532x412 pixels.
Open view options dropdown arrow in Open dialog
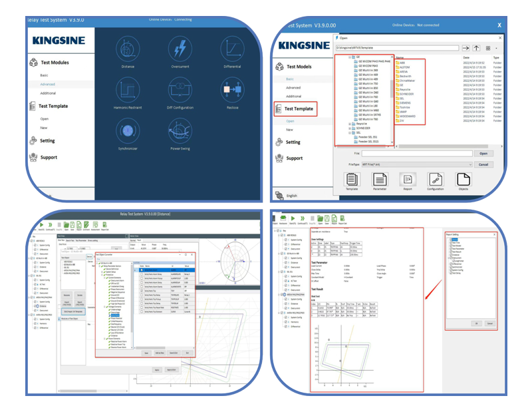pos(496,48)
